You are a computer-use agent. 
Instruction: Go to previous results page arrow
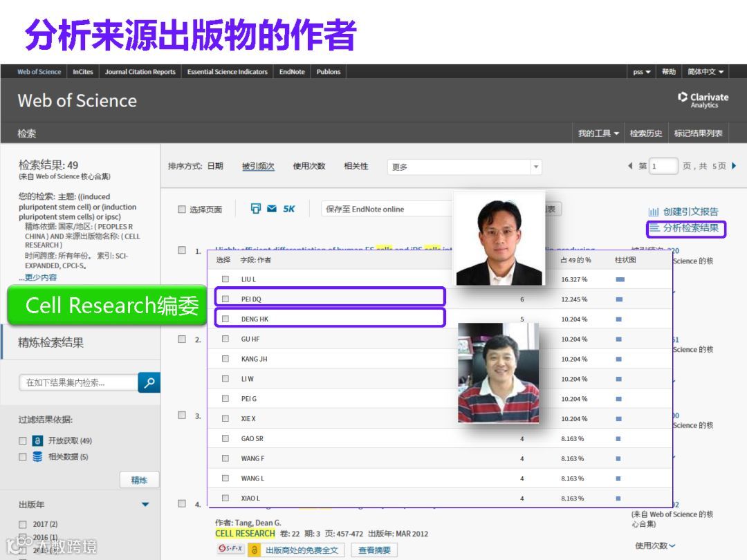pyautogui.click(x=630, y=166)
